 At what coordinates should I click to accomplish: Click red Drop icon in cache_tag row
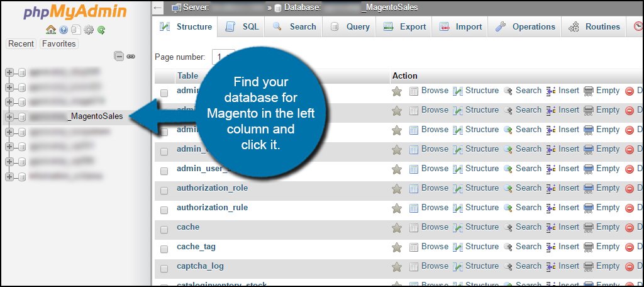(x=629, y=247)
